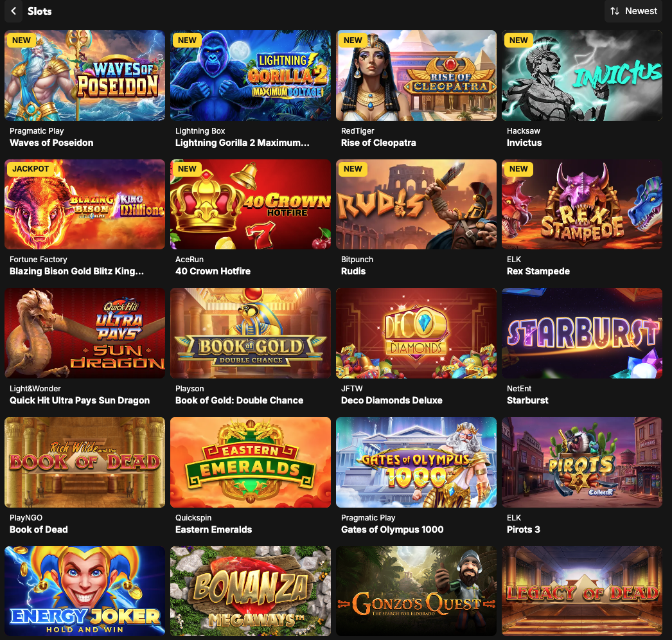This screenshot has height=640, width=672.
Task: Click the back arrow next to Slots
Action: point(13,11)
